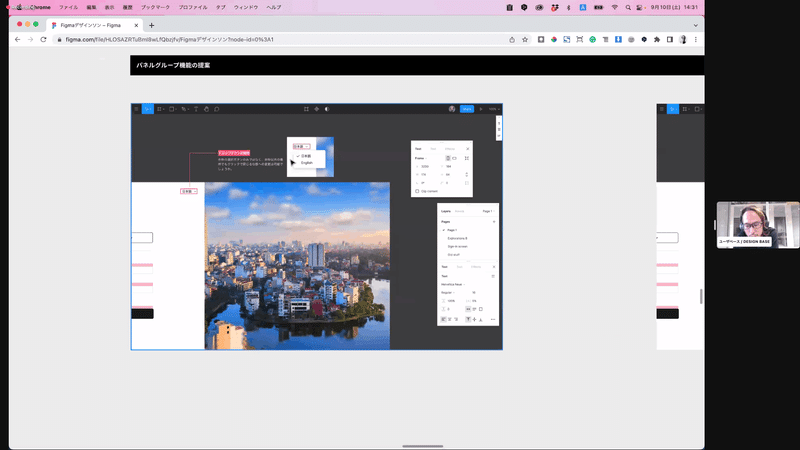Choose English in the language popup

click(x=307, y=163)
